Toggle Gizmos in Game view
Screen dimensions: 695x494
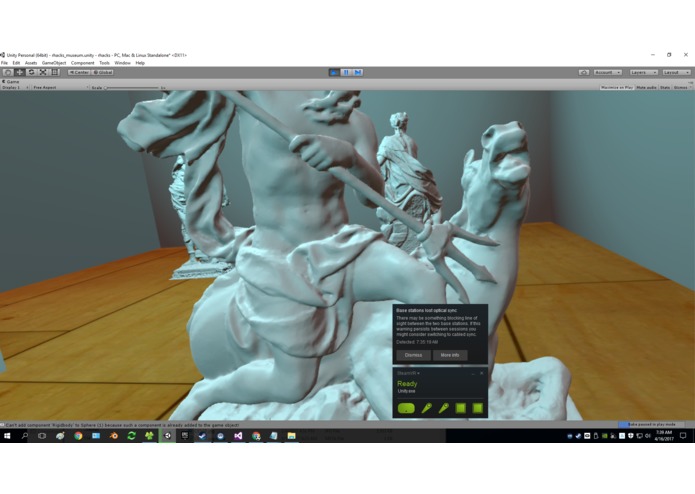(680, 88)
